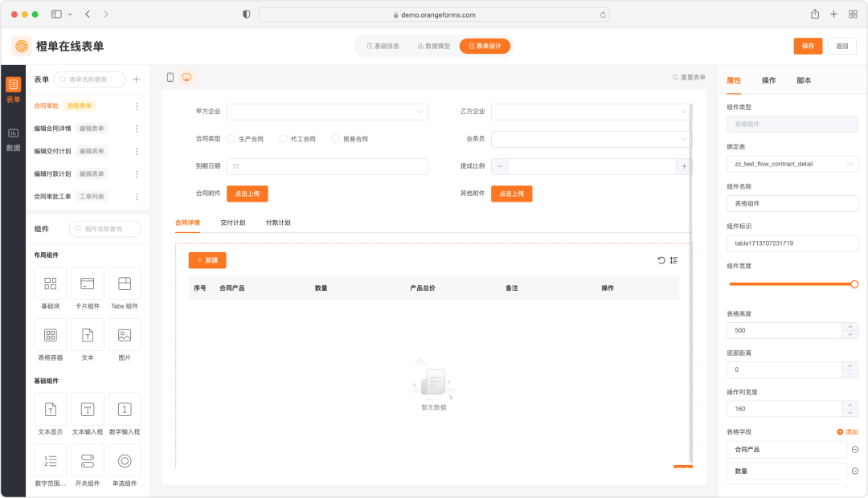Remove the 合同产品 table field
868x498 pixels.
854,449
